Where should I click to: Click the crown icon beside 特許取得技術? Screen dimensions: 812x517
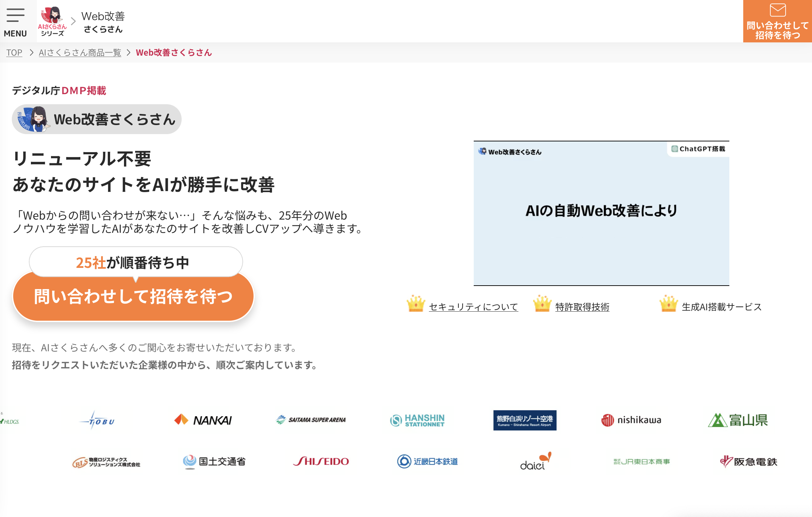[x=542, y=304]
